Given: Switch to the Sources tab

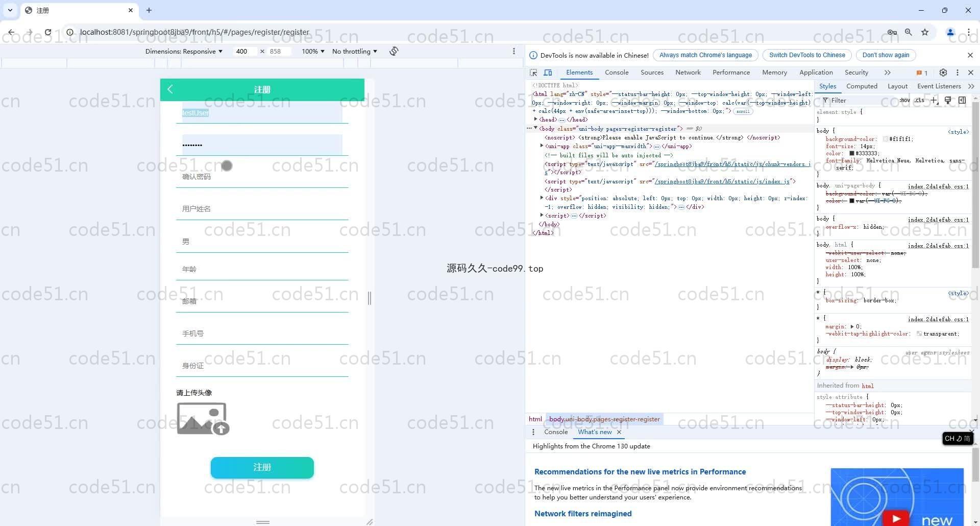Looking at the screenshot, I should 652,73.
